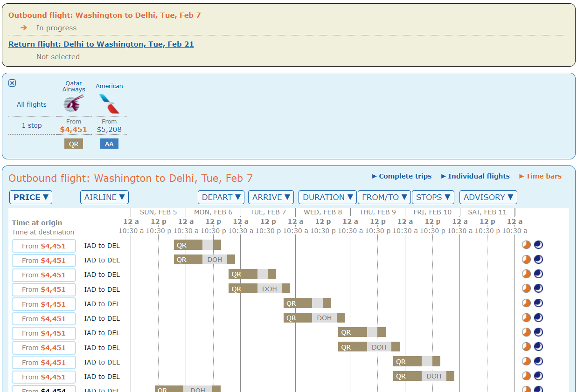
Task: Open the AIRLINE filter dropdown
Action: [x=104, y=197]
